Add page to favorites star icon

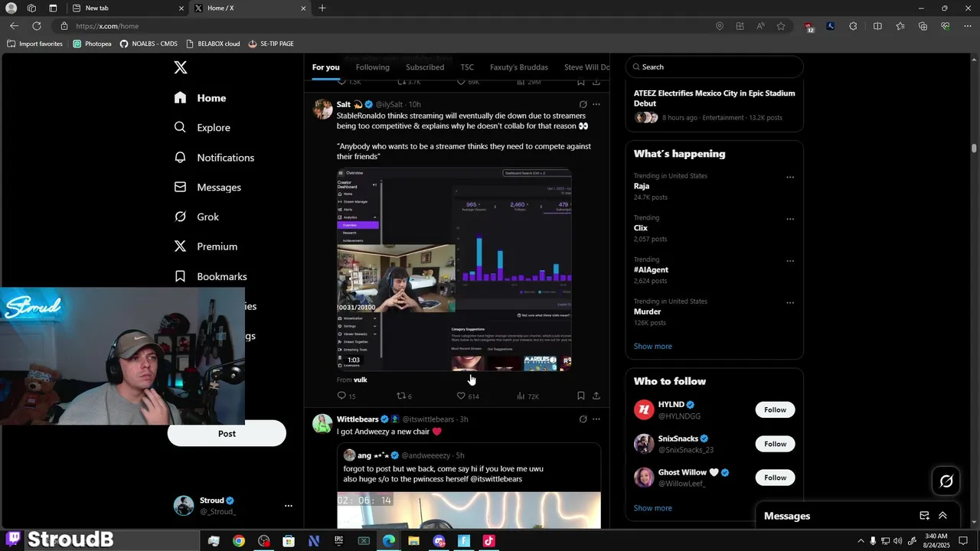pos(781,26)
